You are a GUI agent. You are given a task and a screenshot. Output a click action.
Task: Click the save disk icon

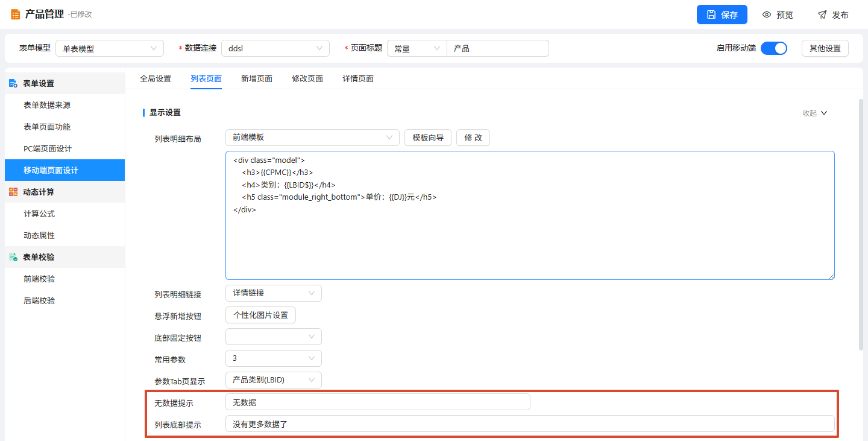(711, 14)
